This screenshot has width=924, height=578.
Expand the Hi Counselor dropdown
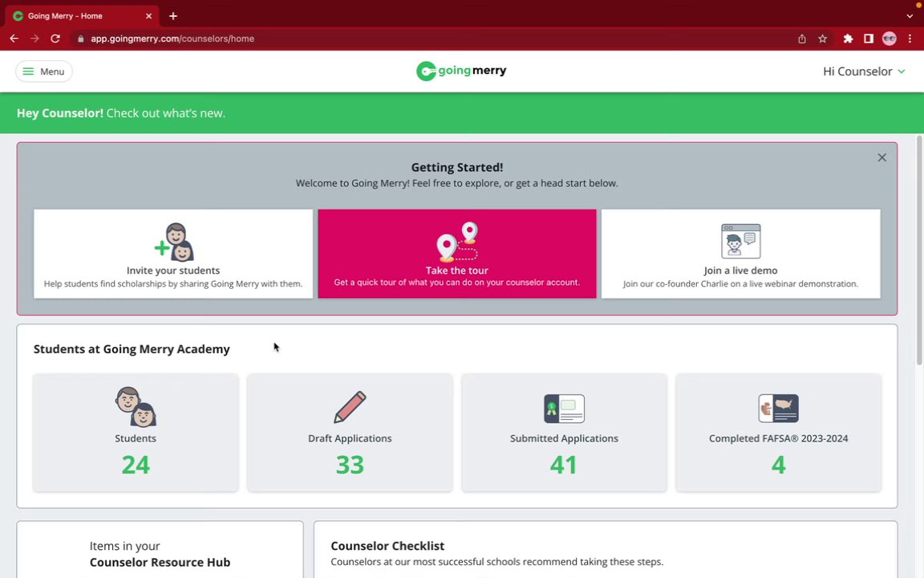tap(864, 71)
